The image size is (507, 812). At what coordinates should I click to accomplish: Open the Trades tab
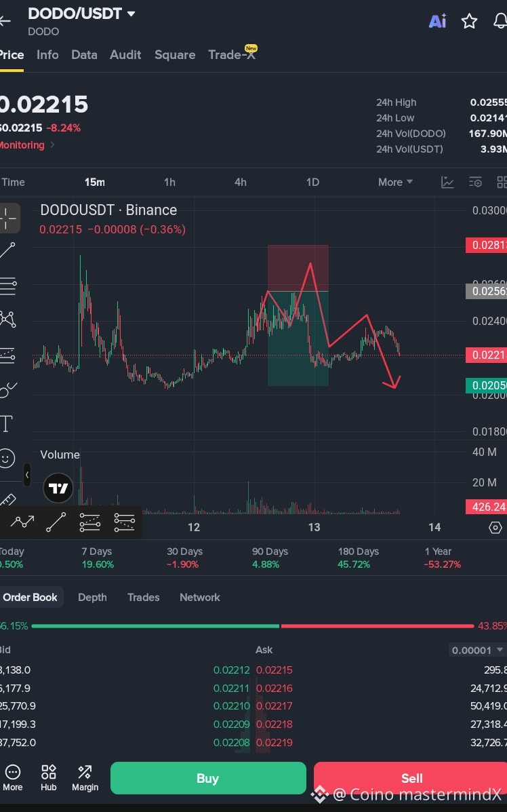pyautogui.click(x=143, y=597)
